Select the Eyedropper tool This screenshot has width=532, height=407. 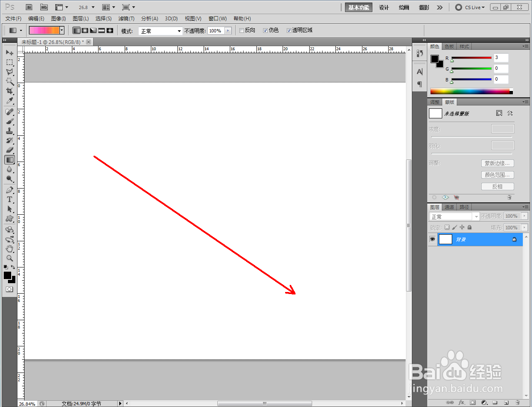coord(10,101)
